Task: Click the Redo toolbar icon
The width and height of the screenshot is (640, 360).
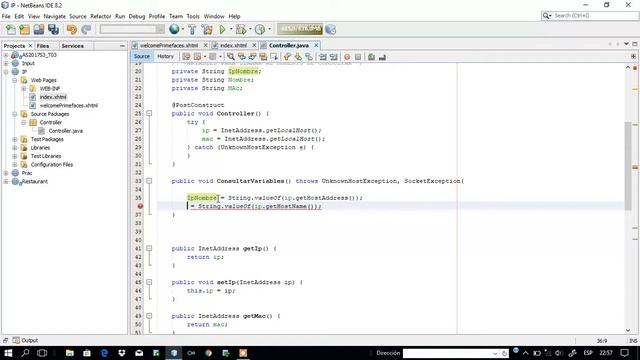Action: pos(86,29)
